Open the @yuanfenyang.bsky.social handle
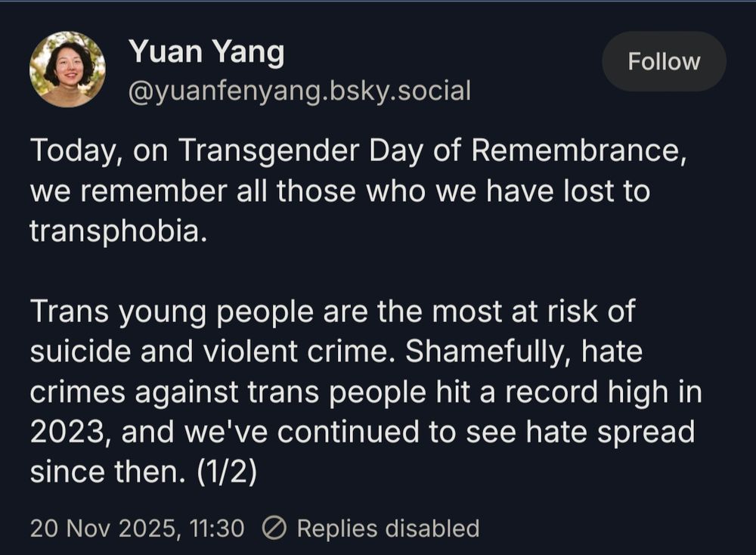756x555 pixels. pos(301,91)
